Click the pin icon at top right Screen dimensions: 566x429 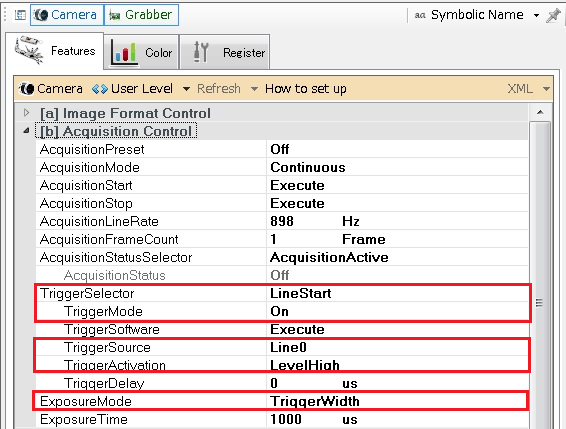553,15
